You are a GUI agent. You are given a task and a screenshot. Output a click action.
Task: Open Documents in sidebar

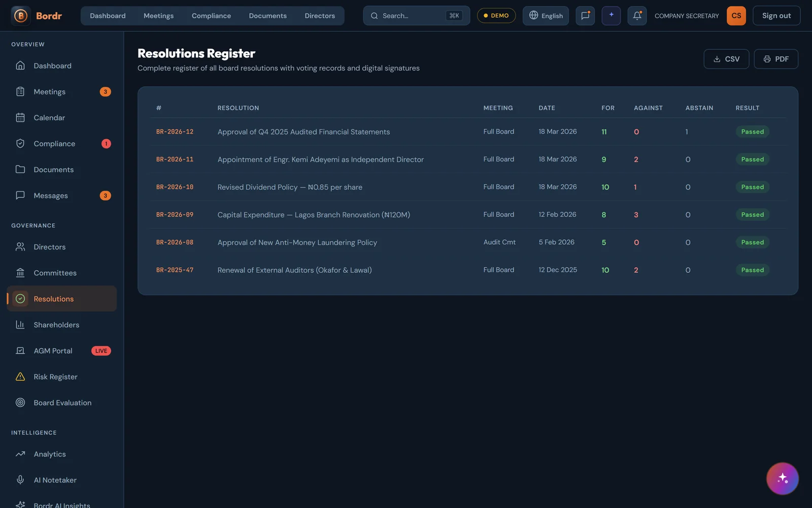point(61,169)
